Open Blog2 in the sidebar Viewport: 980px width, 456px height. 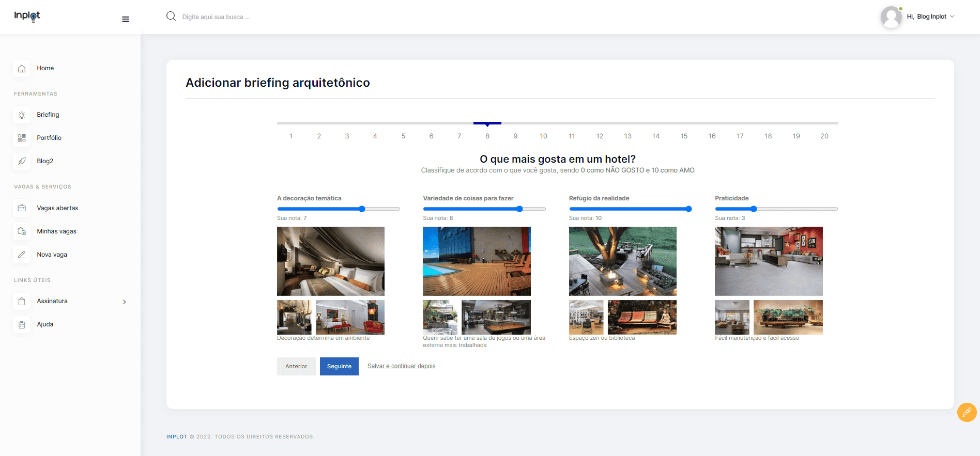tap(45, 161)
